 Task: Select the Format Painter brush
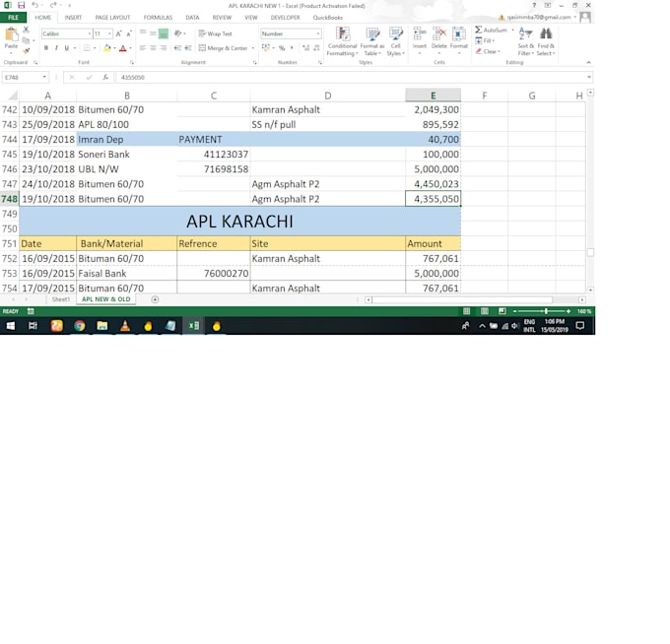point(26,51)
